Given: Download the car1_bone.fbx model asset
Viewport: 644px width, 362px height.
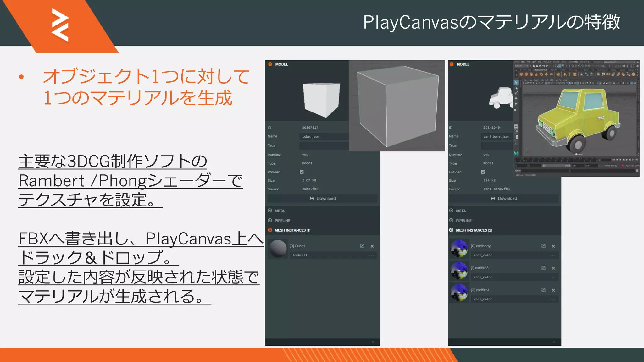Looking at the screenshot, I should (504, 198).
